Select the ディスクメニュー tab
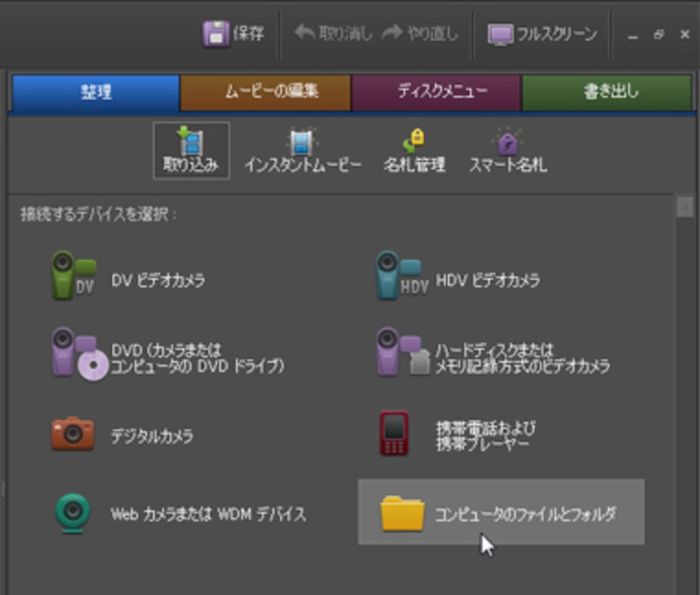The image size is (700, 595). 437,92
